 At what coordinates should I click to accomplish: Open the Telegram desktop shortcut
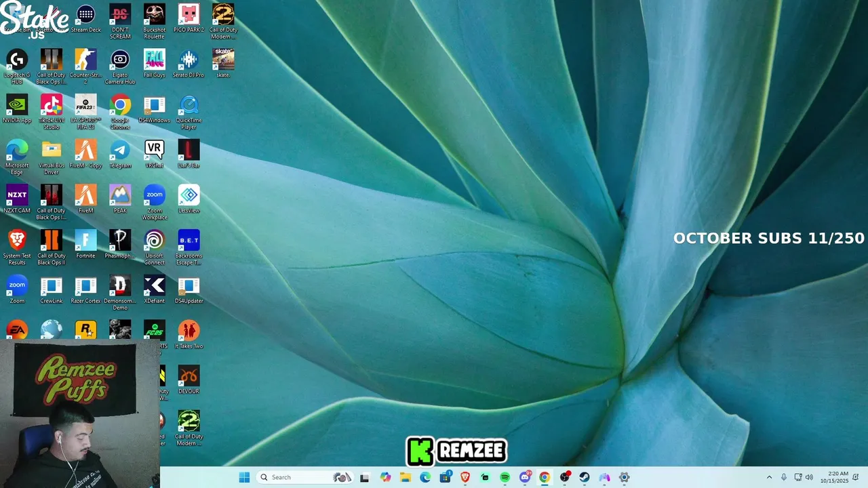click(x=120, y=154)
